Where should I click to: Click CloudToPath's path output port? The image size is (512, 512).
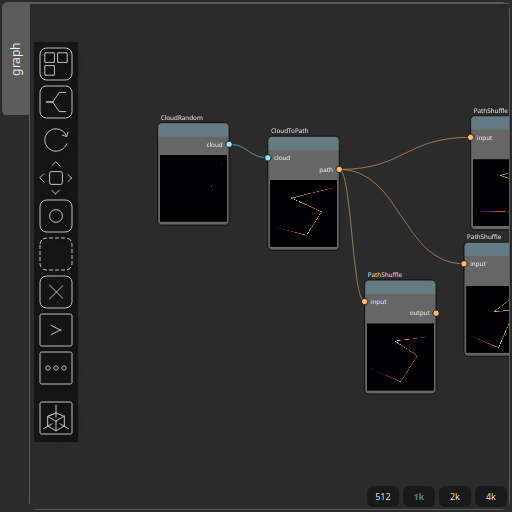click(339, 170)
